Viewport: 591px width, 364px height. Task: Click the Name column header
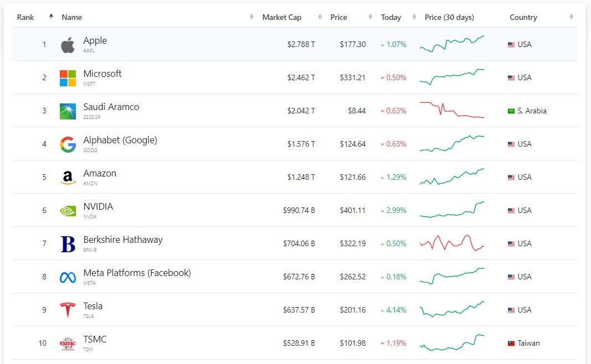(71, 17)
